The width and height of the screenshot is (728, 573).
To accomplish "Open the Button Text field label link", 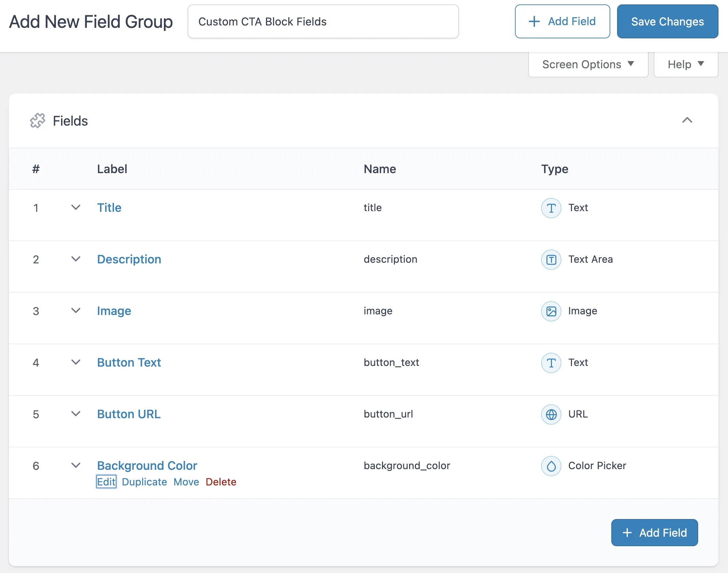I will click(129, 363).
